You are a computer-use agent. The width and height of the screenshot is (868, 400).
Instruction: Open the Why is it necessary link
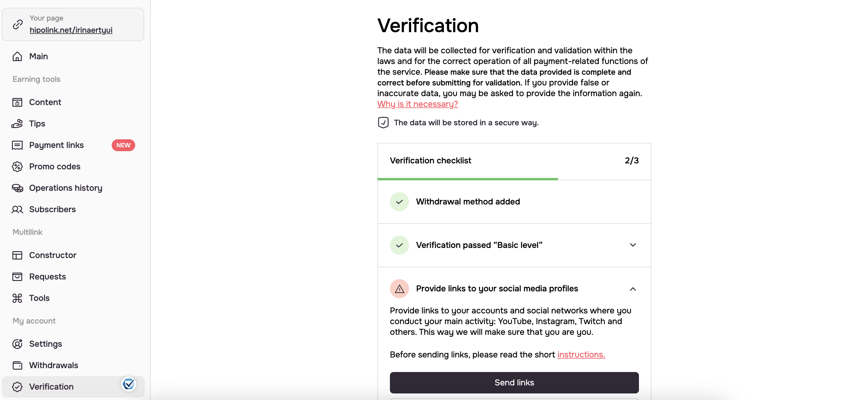418,104
